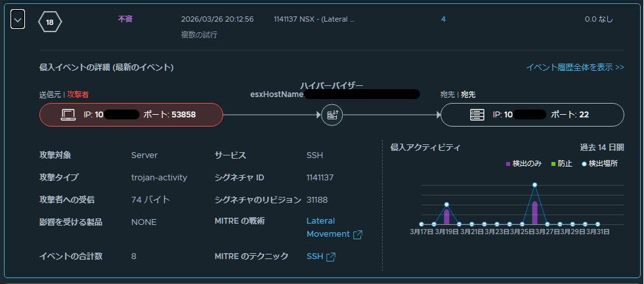Click the destination port 22 box
Viewport: 644px width, 284px height.
point(532,115)
